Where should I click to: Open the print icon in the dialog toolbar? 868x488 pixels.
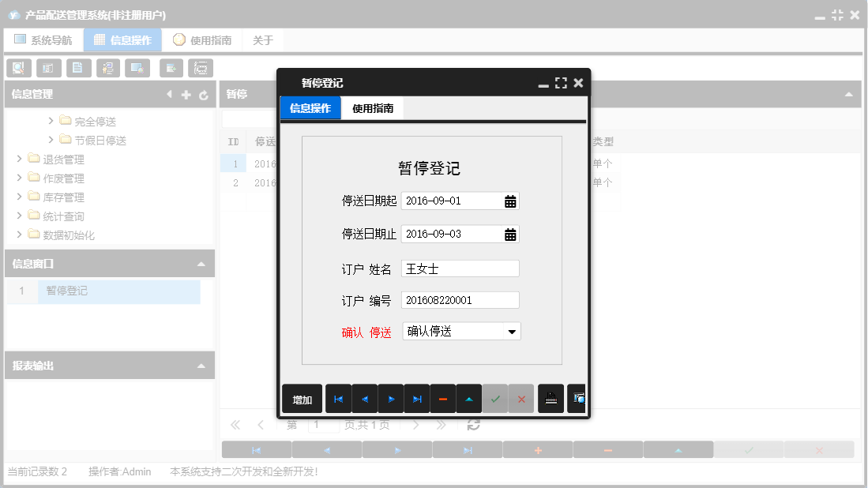pos(550,399)
